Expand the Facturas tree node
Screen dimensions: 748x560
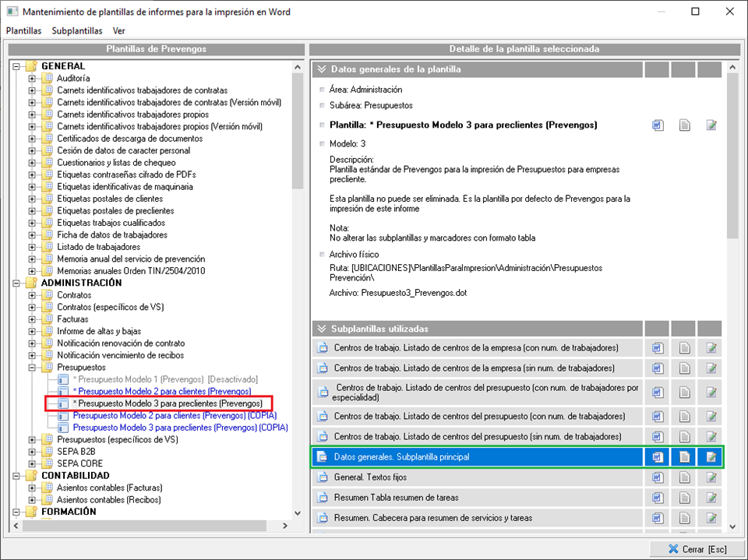tap(32, 319)
